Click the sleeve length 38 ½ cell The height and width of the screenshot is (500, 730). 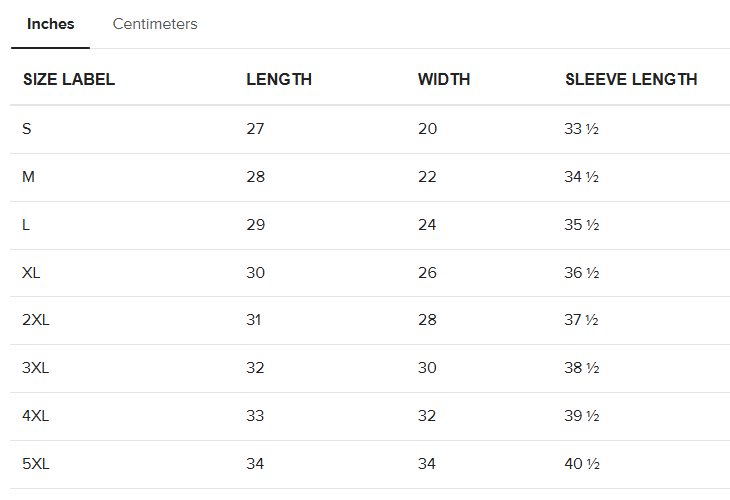[x=581, y=368]
